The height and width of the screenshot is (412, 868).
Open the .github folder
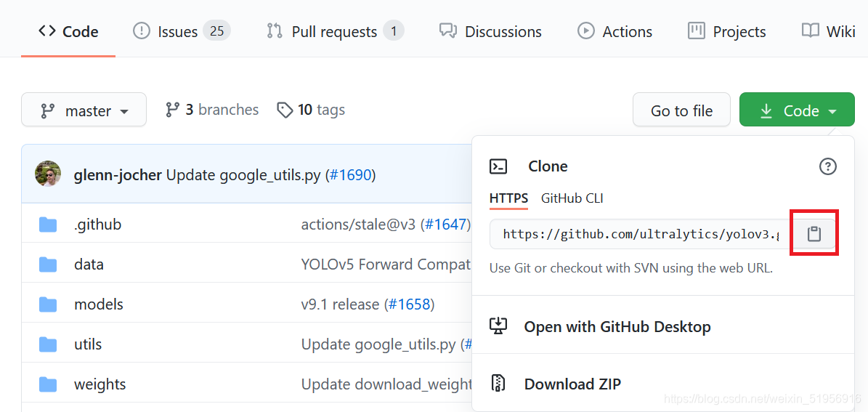(97, 225)
